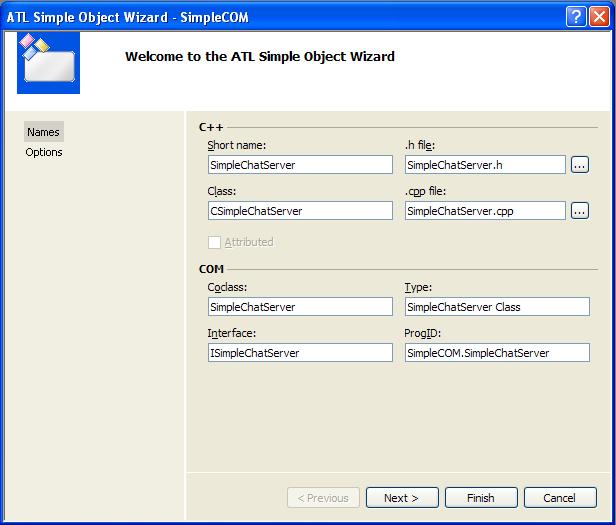The image size is (616, 525).
Task: Click the Next button
Action: pyautogui.click(x=402, y=498)
